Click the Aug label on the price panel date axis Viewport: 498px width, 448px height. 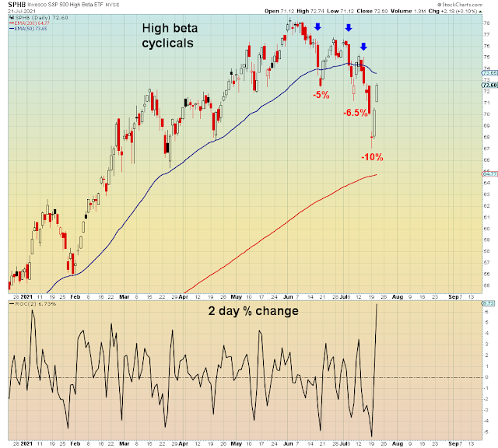click(x=398, y=297)
